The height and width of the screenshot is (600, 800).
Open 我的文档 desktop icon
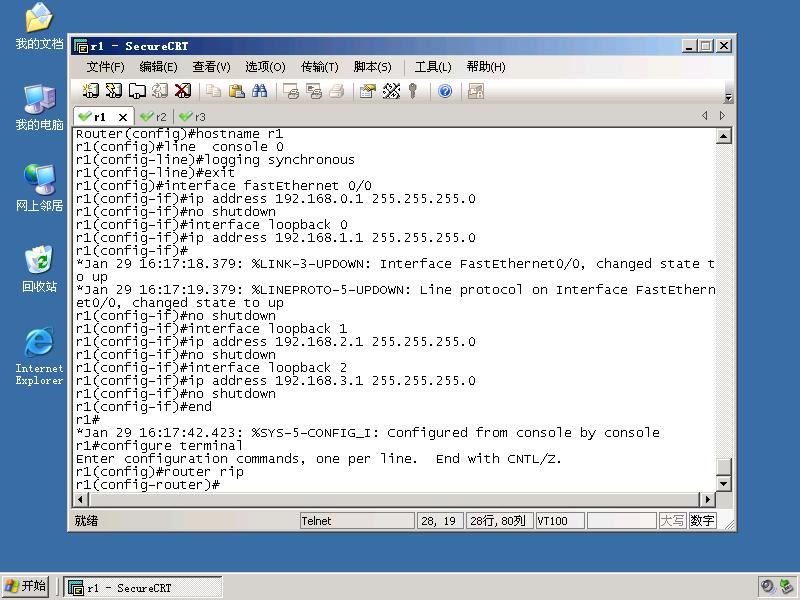39,27
